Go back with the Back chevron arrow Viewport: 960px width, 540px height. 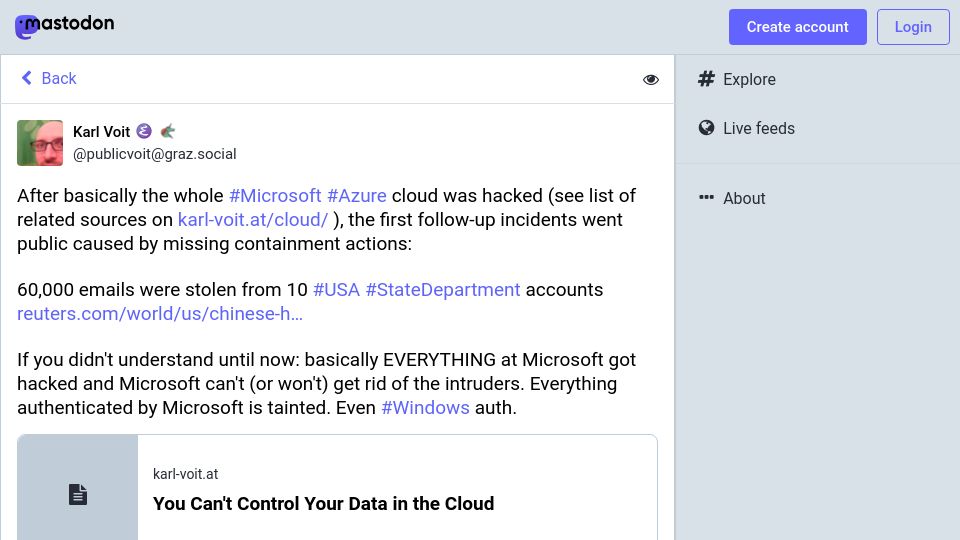pos(26,78)
